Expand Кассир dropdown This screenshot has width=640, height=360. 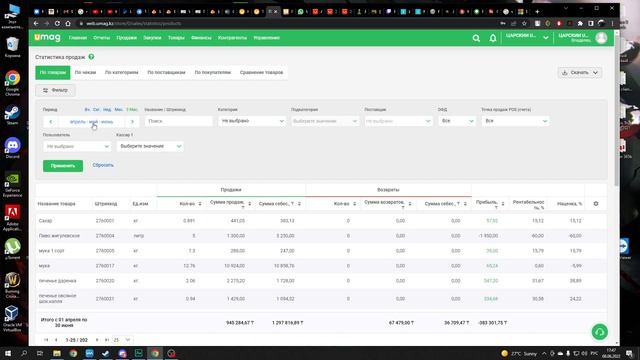click(x=150, y=146)
